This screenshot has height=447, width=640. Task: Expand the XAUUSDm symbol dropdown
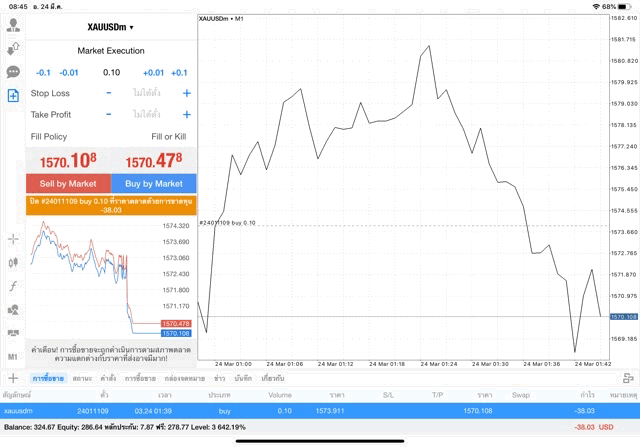coord(110,27)
